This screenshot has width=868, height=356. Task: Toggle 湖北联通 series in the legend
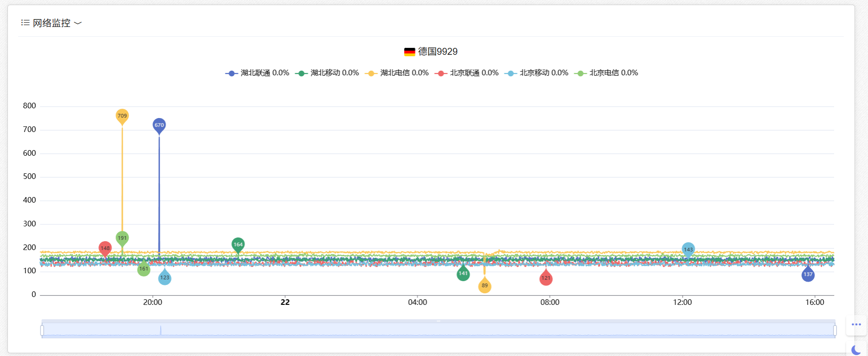pos(257,73)
